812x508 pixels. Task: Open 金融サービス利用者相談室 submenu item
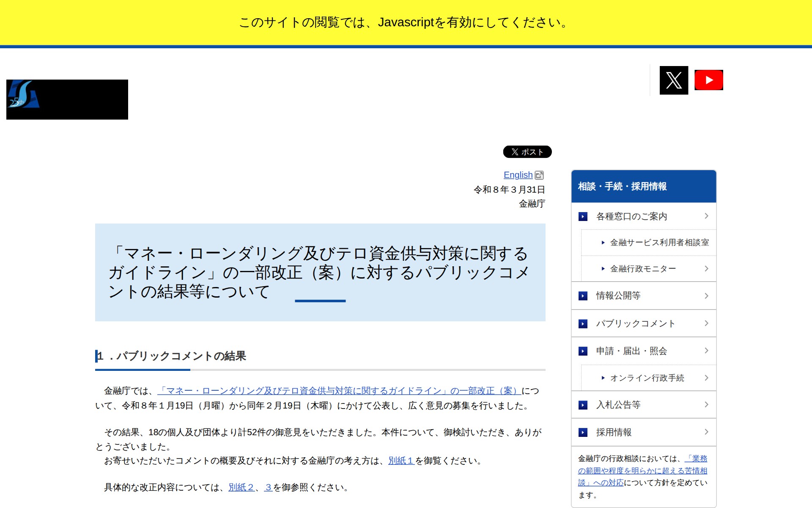659,243
